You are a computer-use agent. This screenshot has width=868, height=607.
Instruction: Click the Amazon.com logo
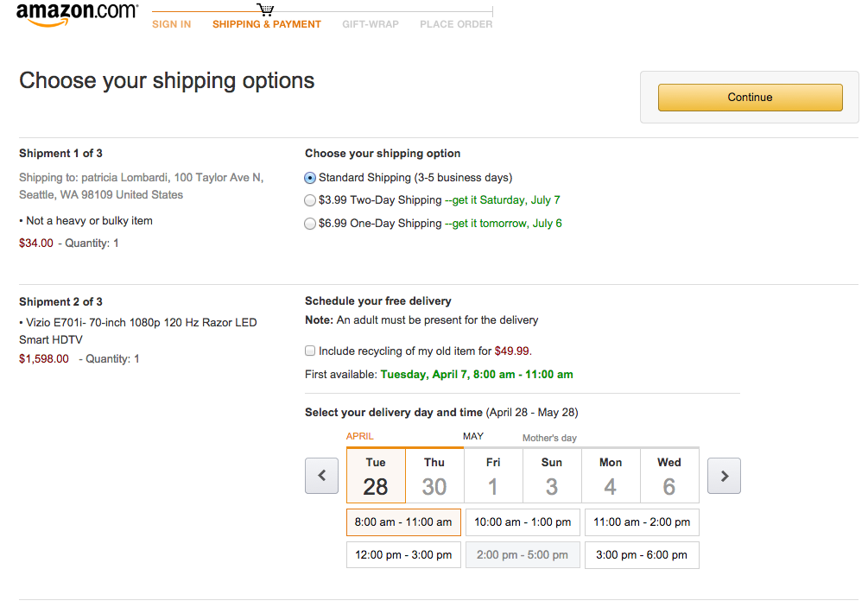77,15
